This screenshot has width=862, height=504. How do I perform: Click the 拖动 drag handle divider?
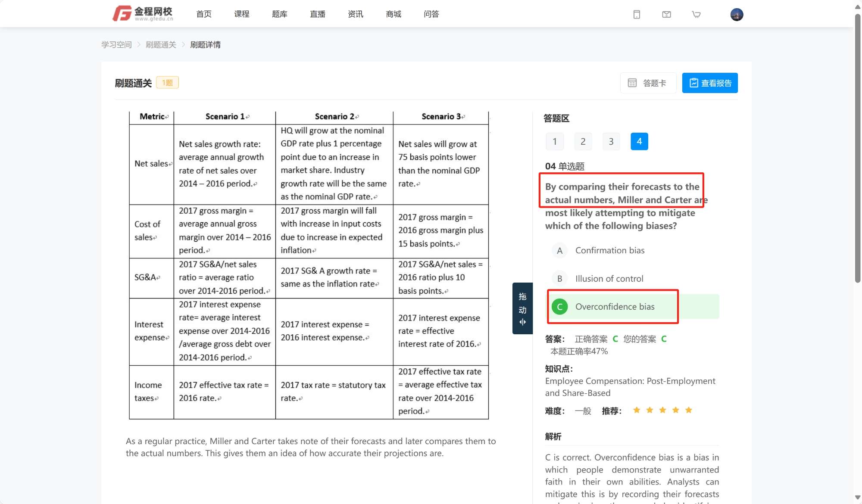[522, 308]
